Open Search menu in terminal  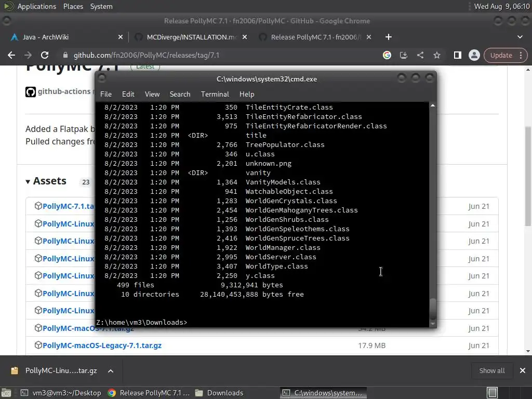pos(180,95)
